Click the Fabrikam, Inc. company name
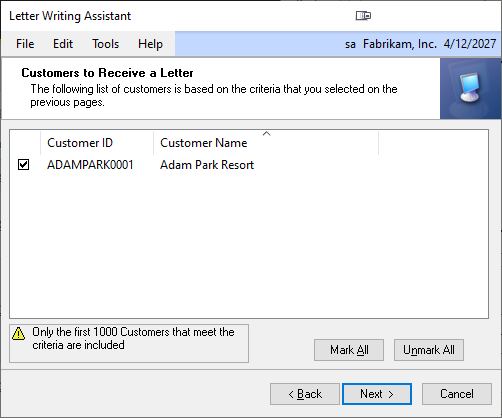502x418 pixels. click(400, 44)
